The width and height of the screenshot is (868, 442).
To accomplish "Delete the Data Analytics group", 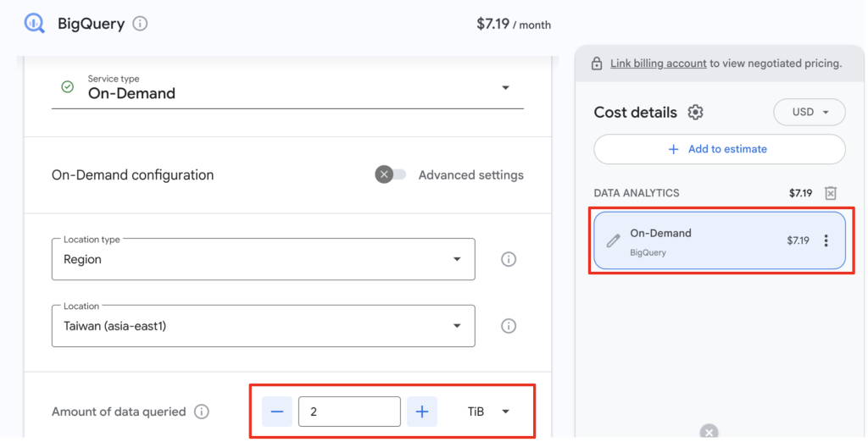I will [x=831, y=193].
